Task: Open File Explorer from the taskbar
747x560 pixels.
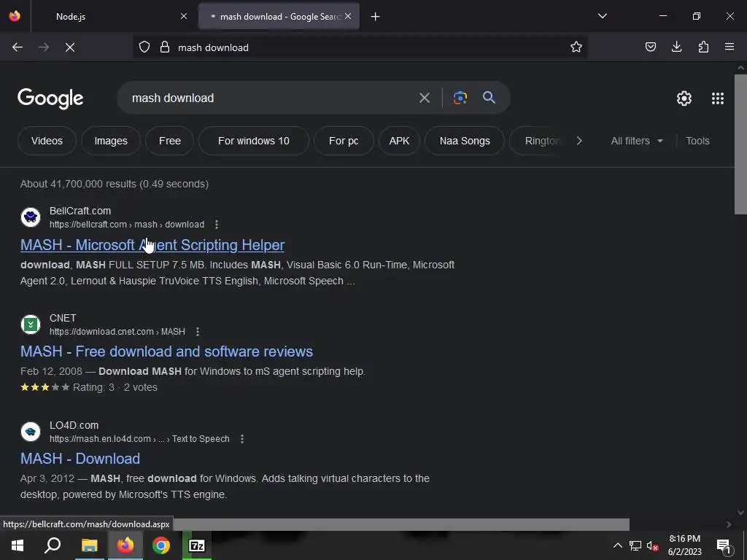Action: coord(89,545)
